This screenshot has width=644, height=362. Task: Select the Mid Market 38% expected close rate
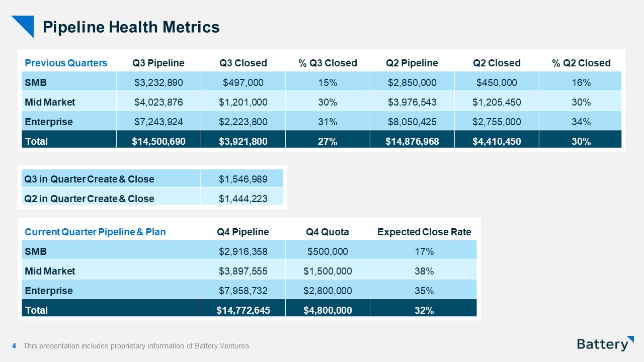[x=424, y=271]
